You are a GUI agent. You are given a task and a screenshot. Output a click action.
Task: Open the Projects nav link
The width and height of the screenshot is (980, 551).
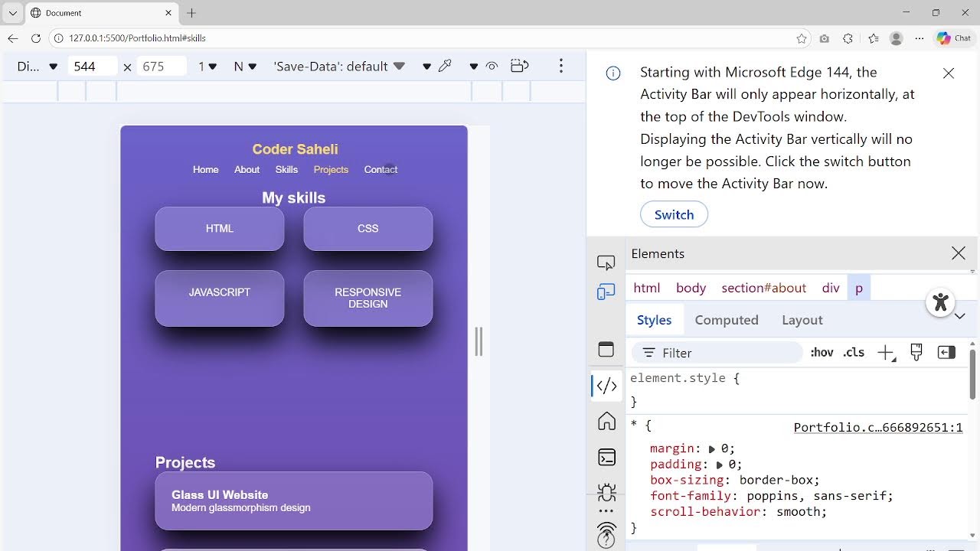click(x=331, y=170)
